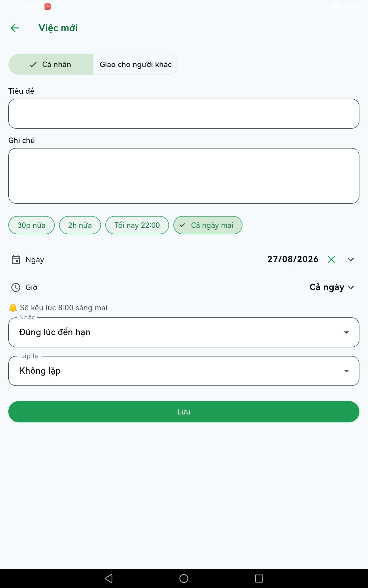368x588 pixels.
Task: Click the green Lưu save button
Action: 184,412
